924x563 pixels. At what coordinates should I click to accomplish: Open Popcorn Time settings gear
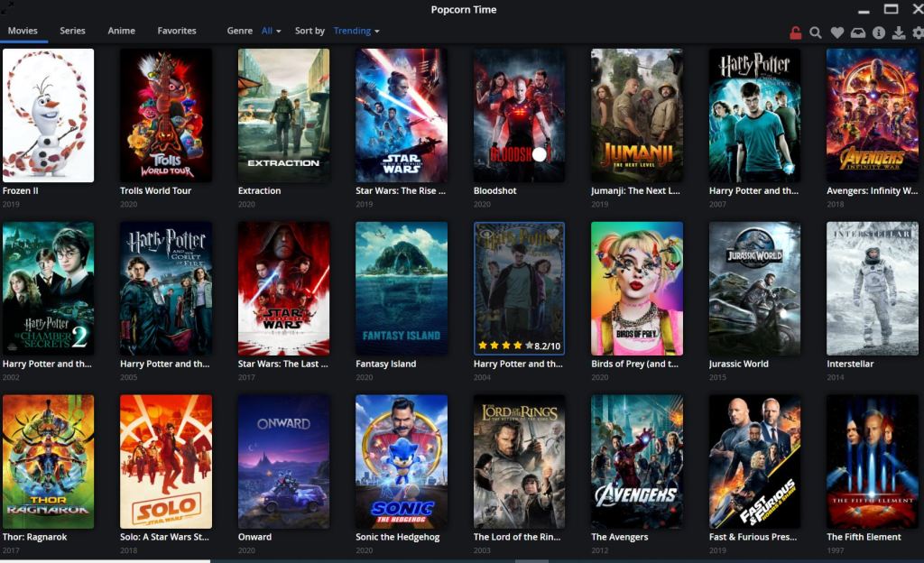pyautogui.click(x=919, y=32)
